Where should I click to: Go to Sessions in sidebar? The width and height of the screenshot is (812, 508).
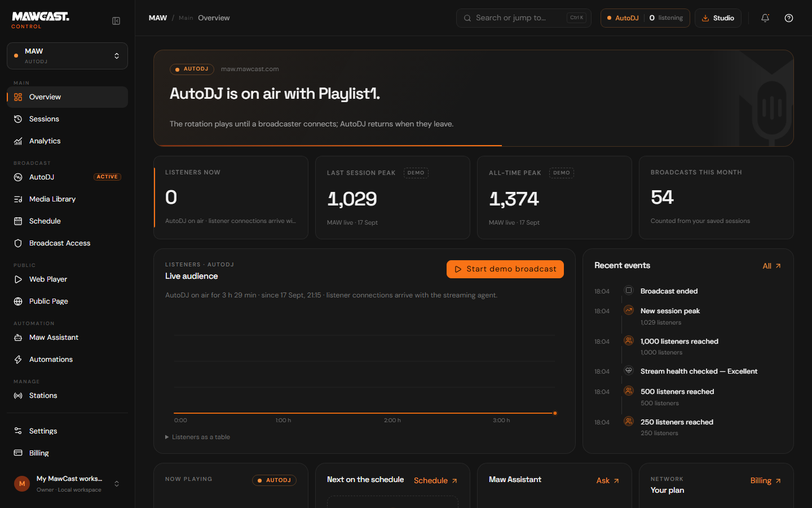pyautogui.click(x=67, y=119)
